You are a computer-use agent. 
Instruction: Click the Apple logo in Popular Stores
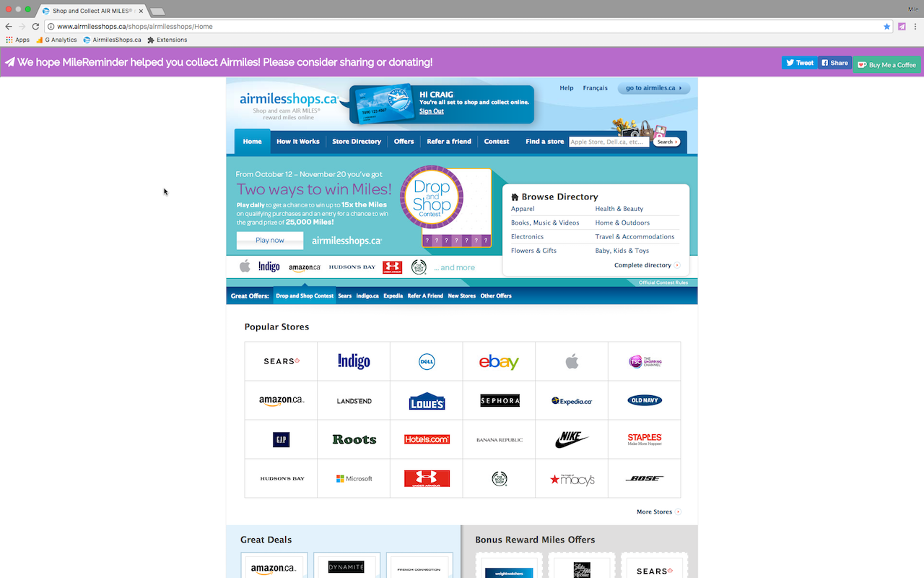pos(572,361)
